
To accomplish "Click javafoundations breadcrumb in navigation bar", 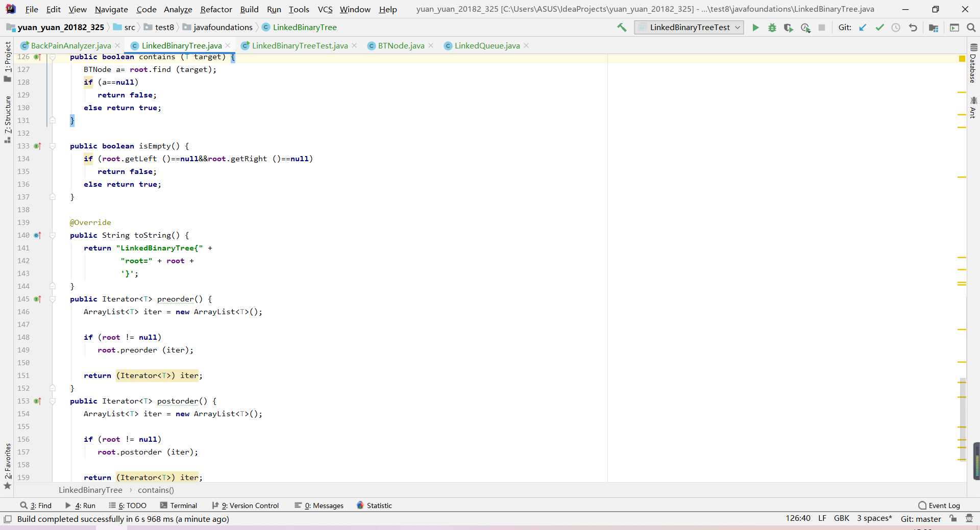I will click(x=223, y=28).
